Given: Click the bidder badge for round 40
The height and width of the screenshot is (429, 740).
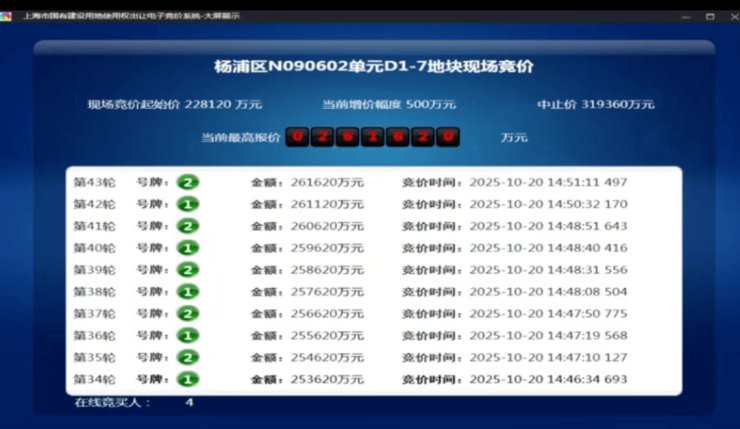Looking at the screenshot, I should pyautogui.click(x=188, y=248).
